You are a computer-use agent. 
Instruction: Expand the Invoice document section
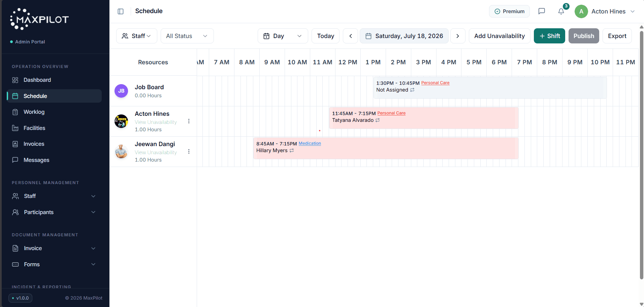[54, 248]
